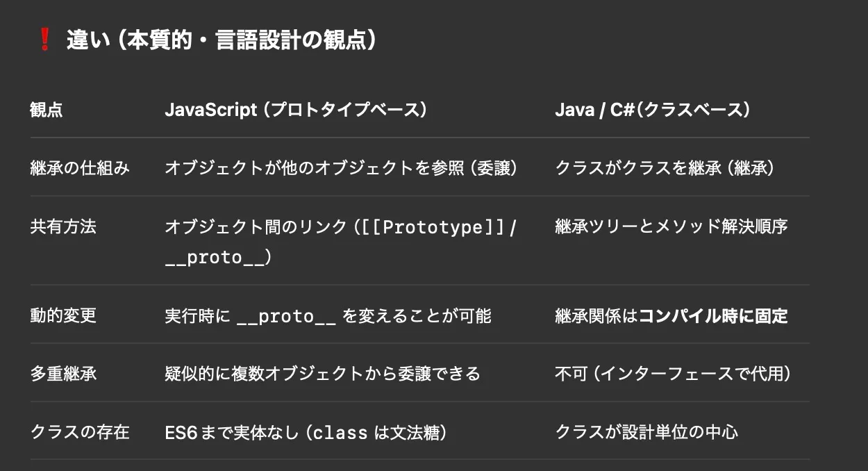Click the class code keyword
868x471 pixels.
[x=340, y=433]
